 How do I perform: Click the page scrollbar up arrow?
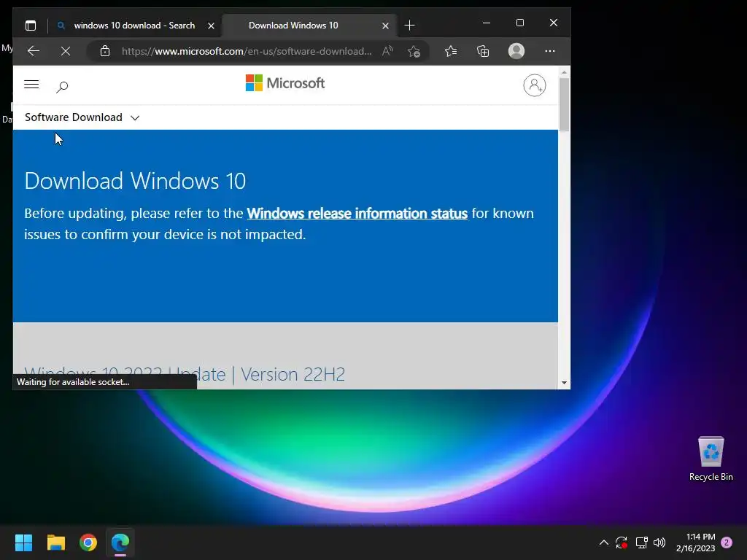[x=564, y=72]
